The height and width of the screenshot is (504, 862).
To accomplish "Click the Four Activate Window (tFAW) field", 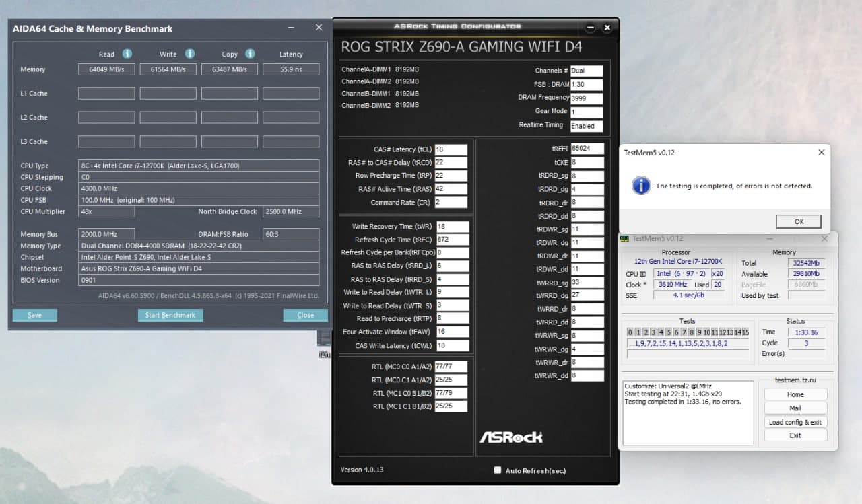I will pyautogui.click(x=453, y=332).
